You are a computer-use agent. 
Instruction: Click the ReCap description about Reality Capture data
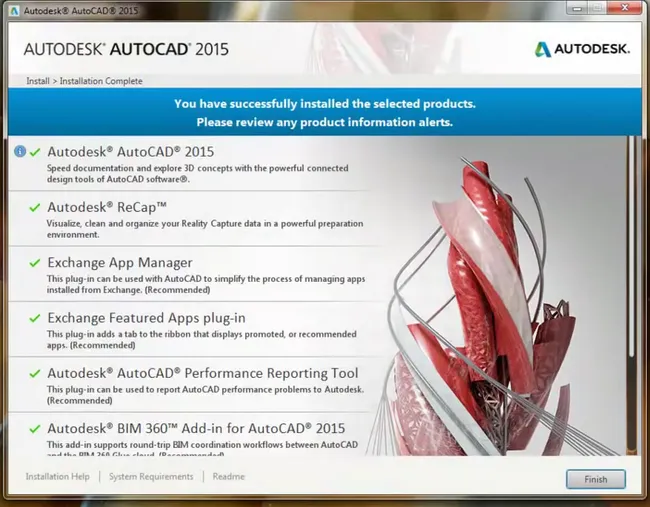click(x=205, y=229)
